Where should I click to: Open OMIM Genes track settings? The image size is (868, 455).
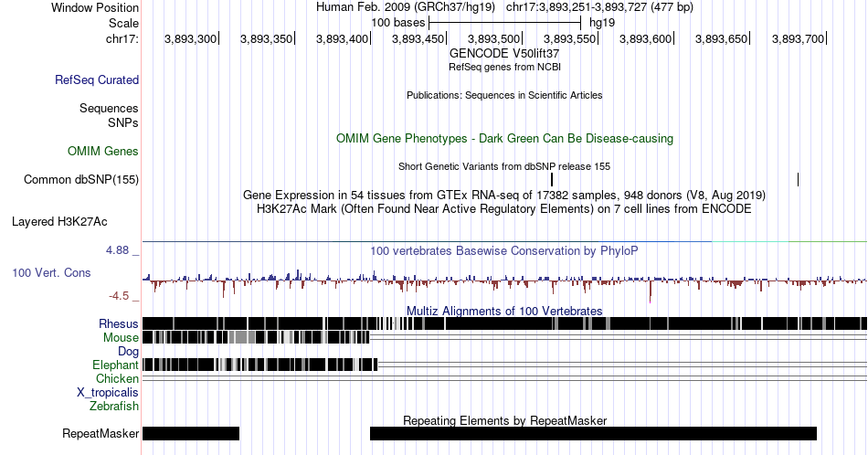click(103, 151)
